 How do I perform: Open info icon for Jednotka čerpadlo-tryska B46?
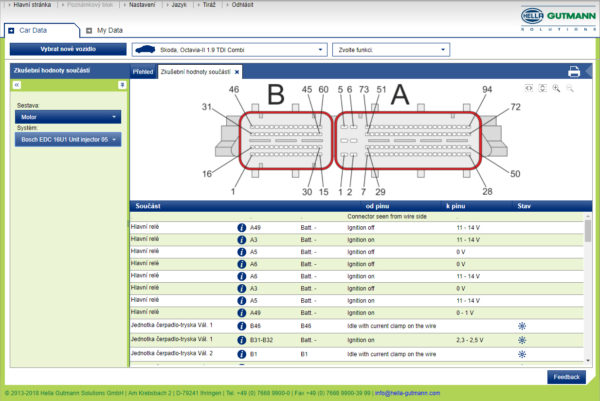(241, 326)
